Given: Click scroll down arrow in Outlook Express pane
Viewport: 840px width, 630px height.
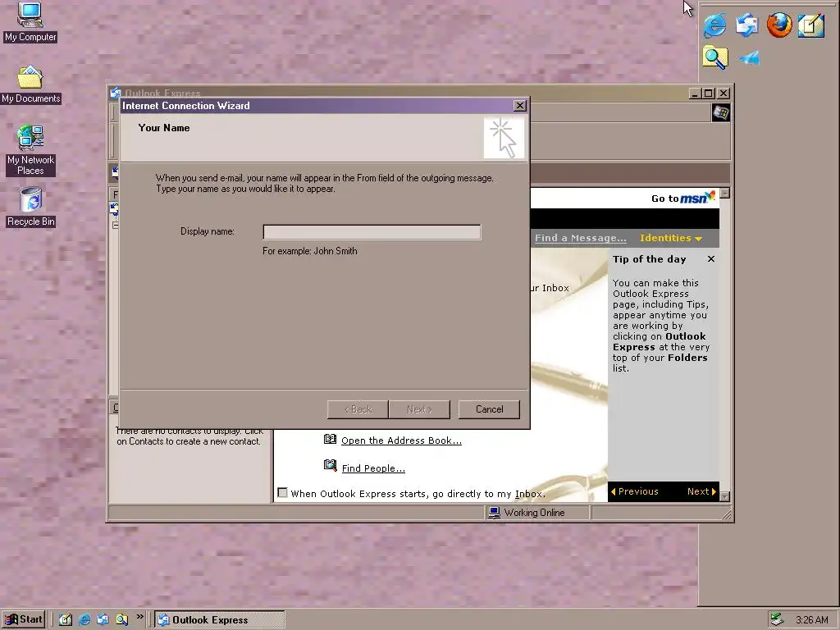Looking at the screenshot, I should [725, 496].
